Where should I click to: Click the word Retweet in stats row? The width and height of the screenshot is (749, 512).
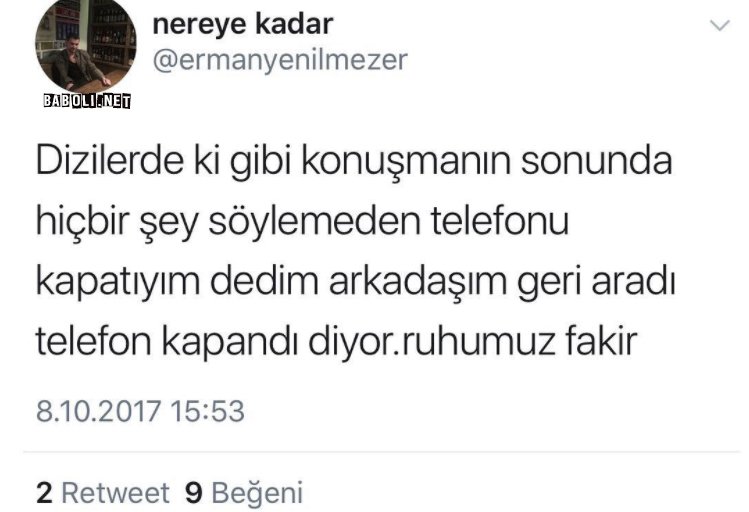pos(115,493)
